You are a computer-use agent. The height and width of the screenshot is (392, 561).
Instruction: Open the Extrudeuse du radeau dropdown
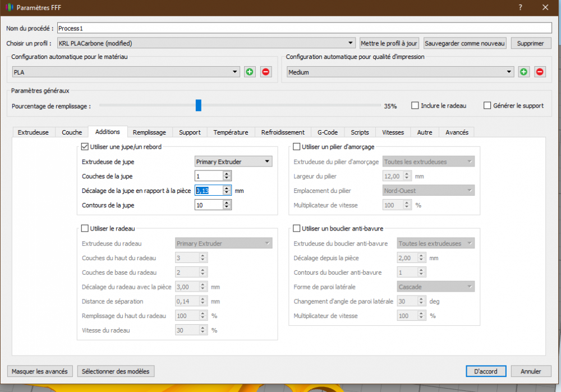pos(224,243)
